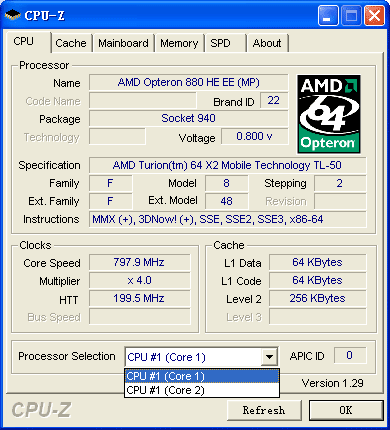390x430 pixels.
Task: Click the Version 1.29 text
Action: point(332,383)
